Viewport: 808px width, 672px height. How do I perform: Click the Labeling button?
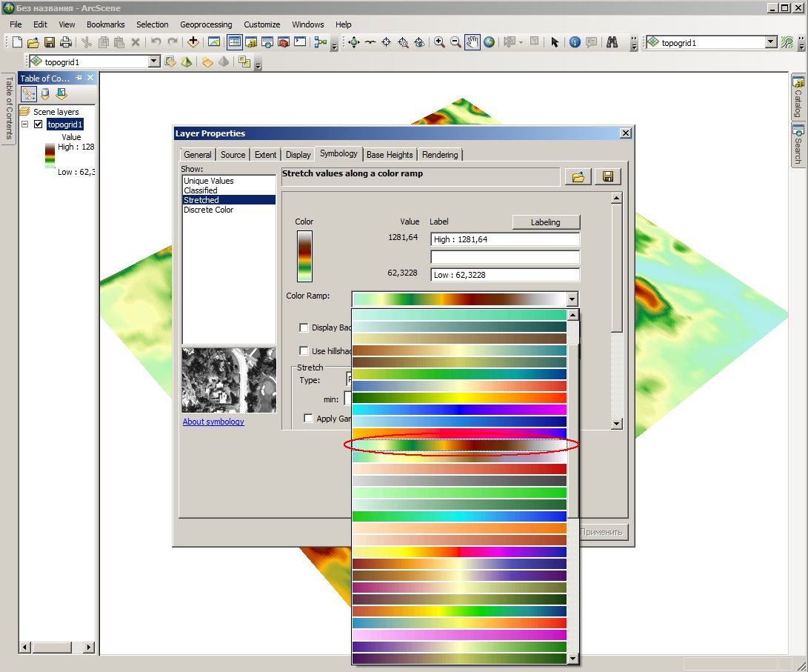[x=546, y=222]
